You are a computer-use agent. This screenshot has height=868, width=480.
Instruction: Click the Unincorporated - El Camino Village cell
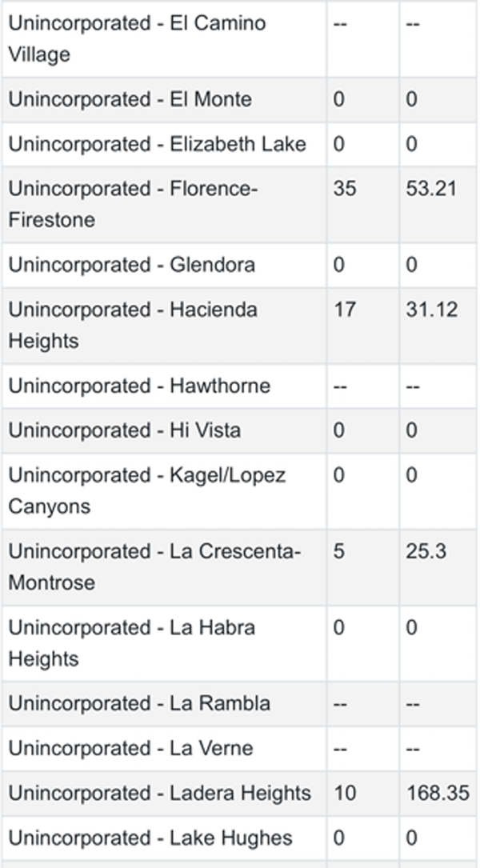point(136,38)
